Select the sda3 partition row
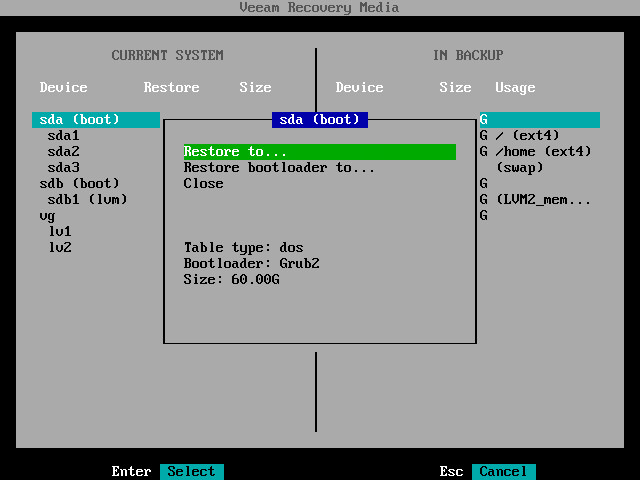Image resolution: width=640 pixels, height=480 pixels. [x=63, y=167]
